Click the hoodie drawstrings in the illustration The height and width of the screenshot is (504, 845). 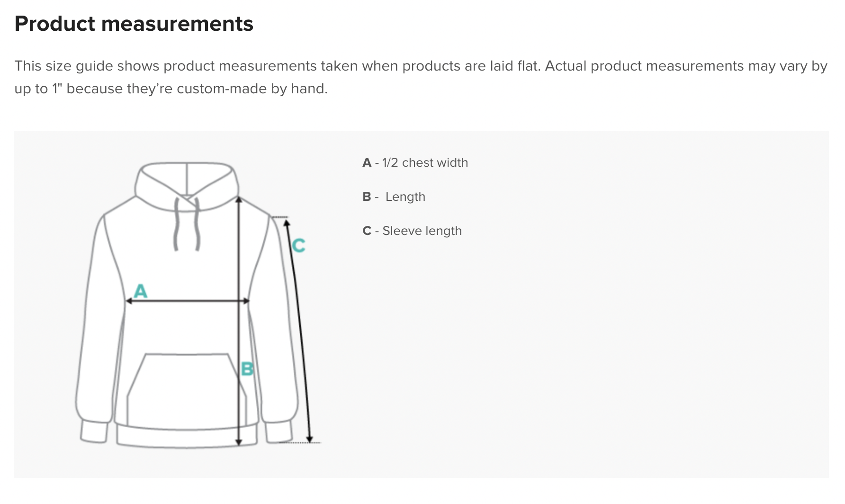click(187, 224)
